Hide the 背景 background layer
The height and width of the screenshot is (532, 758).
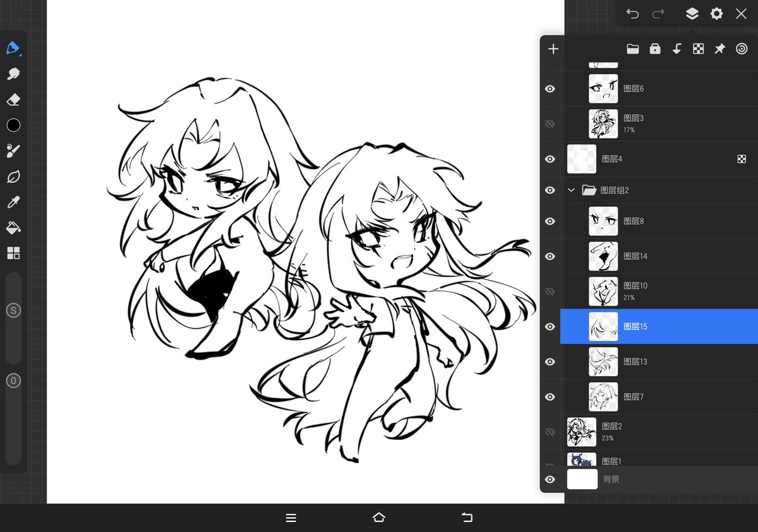pyautogui.click(x=550, y=480)
